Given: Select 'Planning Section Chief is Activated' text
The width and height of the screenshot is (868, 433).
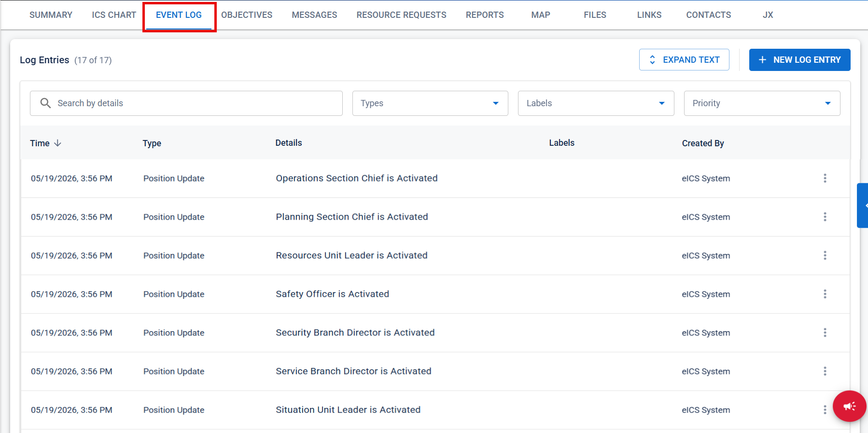Looking at the screenshot, I should coord(352,217).
